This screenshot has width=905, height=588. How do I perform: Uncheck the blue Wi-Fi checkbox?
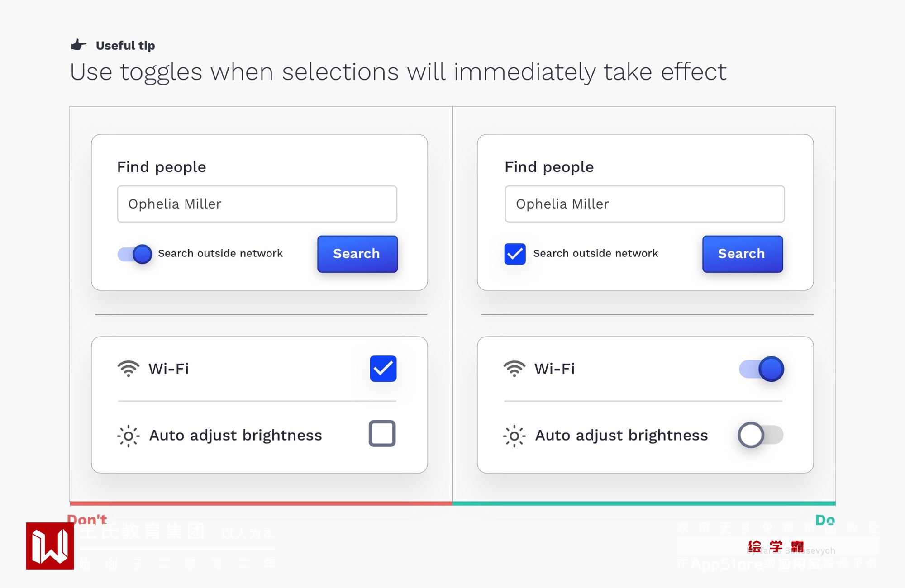coord(383,369)
